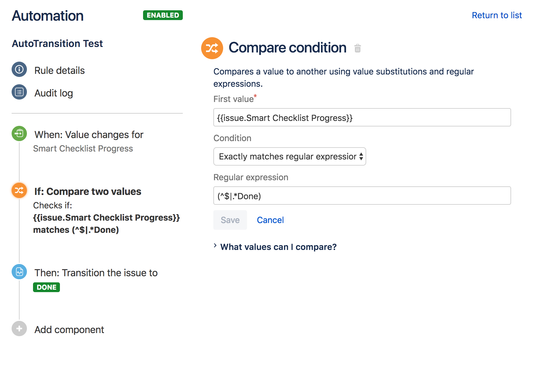This screenshot has width=549, height=366.
Task: Click the orange Compare two values shuffle icon
Action: (19, 191)
